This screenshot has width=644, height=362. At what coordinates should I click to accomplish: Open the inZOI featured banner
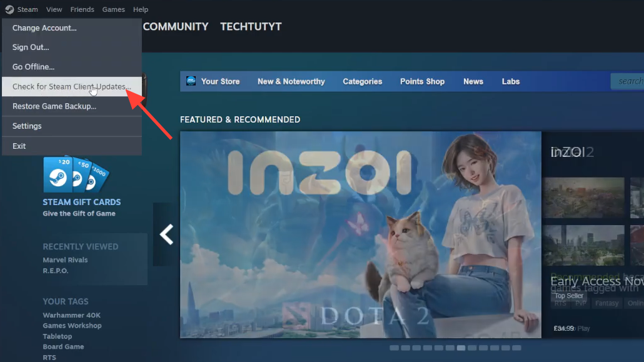click(361, 234)
